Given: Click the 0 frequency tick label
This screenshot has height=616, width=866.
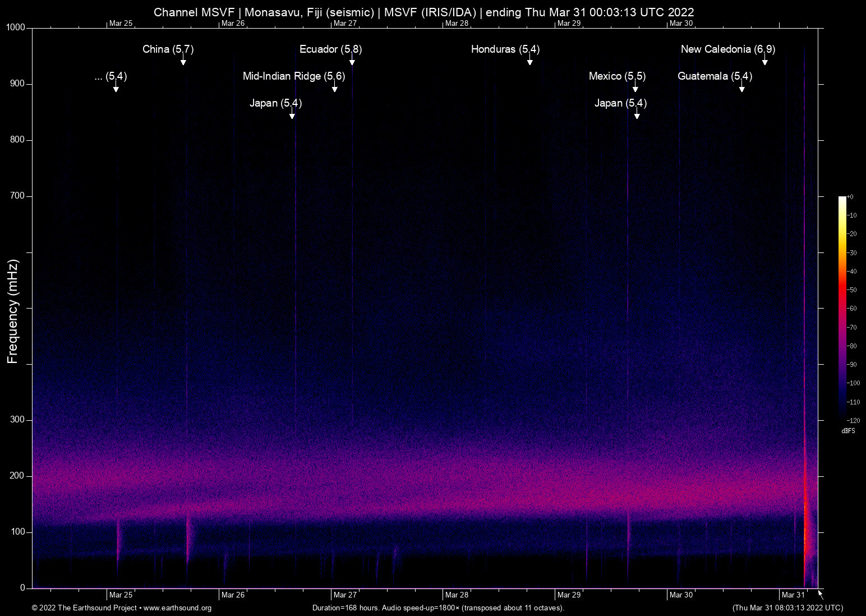Looking at the screenshot, I should (23, 588).
